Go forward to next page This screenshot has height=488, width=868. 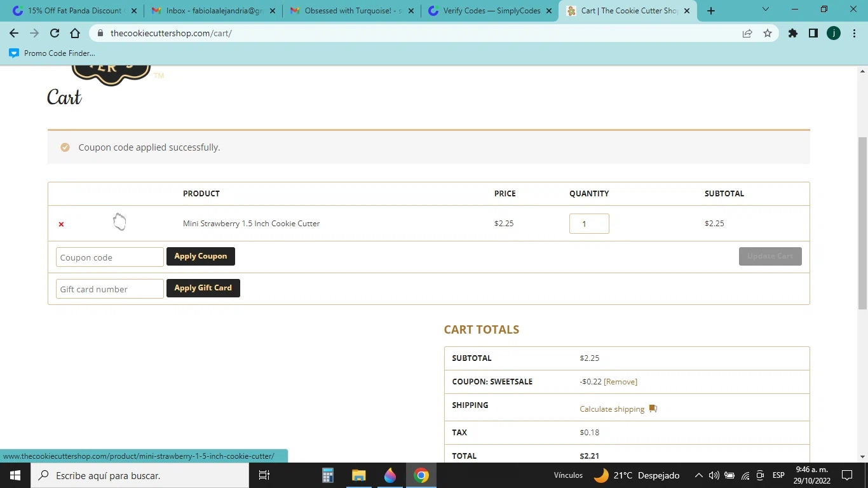(34, 33)
